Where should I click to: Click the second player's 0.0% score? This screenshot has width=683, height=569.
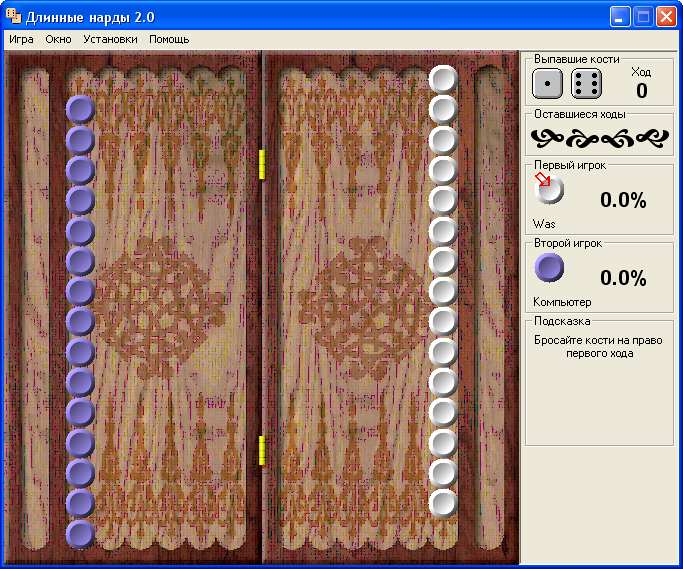(x=623, y=278)
